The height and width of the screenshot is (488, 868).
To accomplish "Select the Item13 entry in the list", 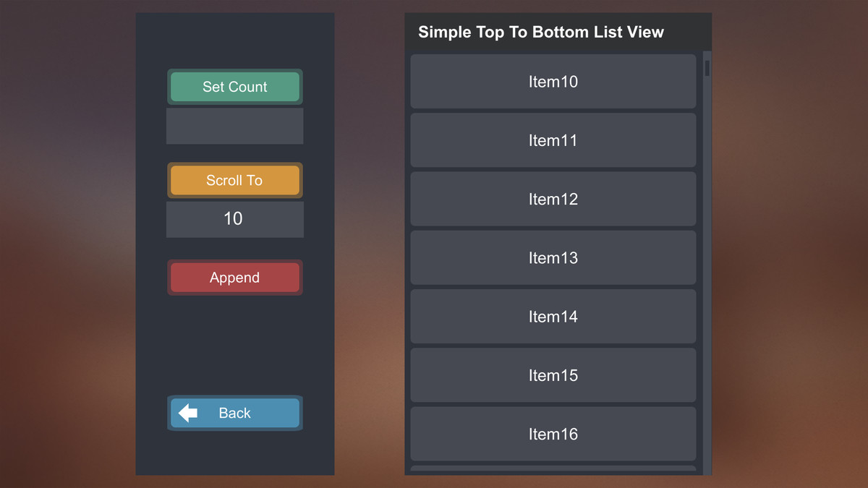I will [553, 257].
